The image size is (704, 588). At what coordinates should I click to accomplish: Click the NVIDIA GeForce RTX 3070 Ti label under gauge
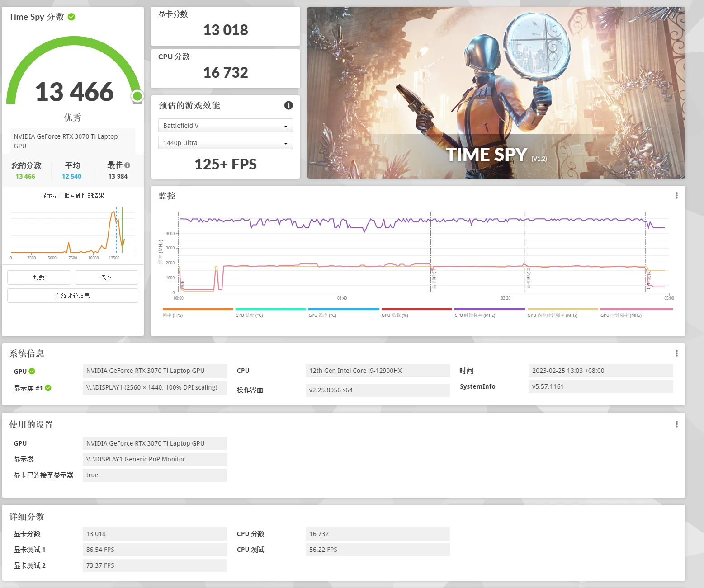[x=73, y=141]
